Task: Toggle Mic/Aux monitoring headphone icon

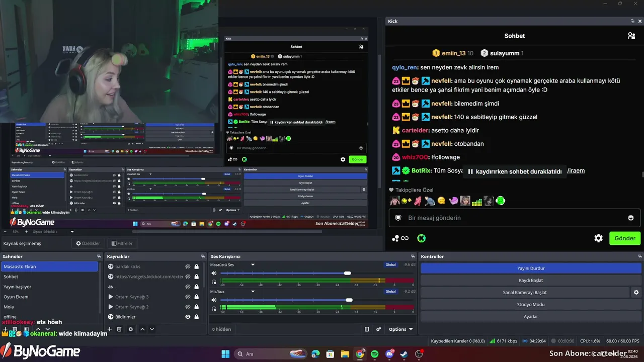Action: click(214, 308)
